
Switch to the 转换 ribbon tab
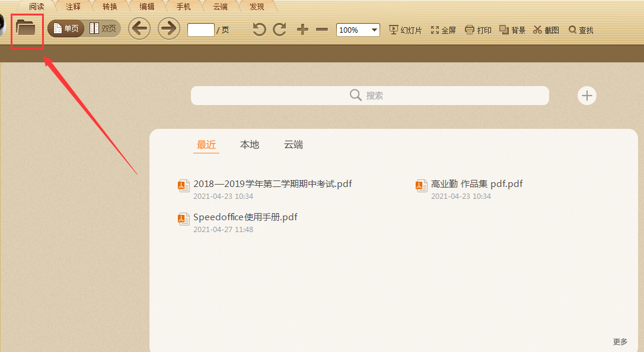click(x=110, y=7)
